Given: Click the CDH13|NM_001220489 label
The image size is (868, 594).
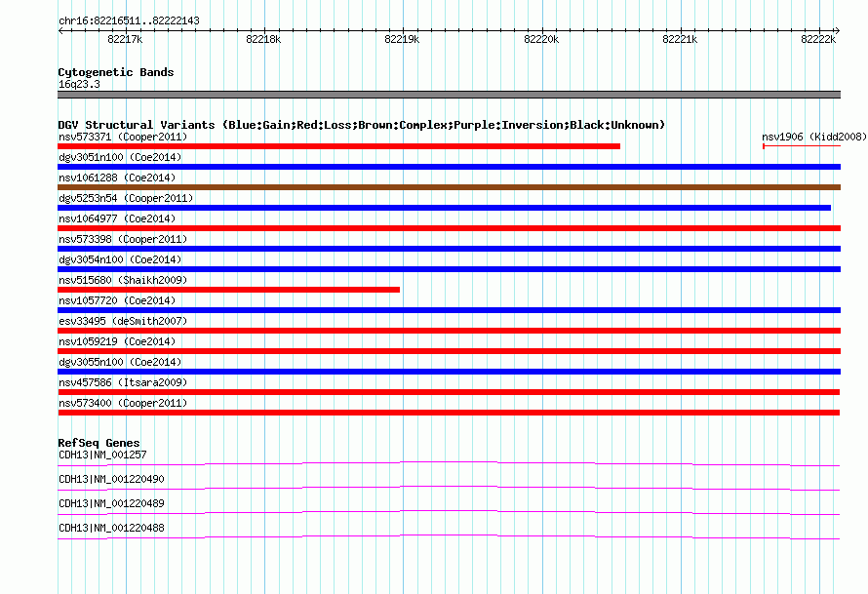Looking at the screenshot, I should (x=111, y=503).
